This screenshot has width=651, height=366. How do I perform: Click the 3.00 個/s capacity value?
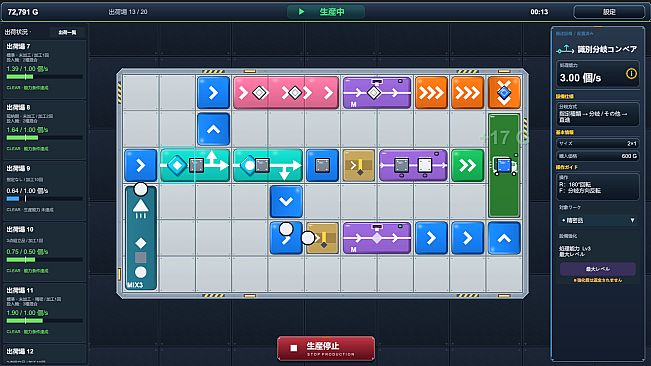[580, 78]
